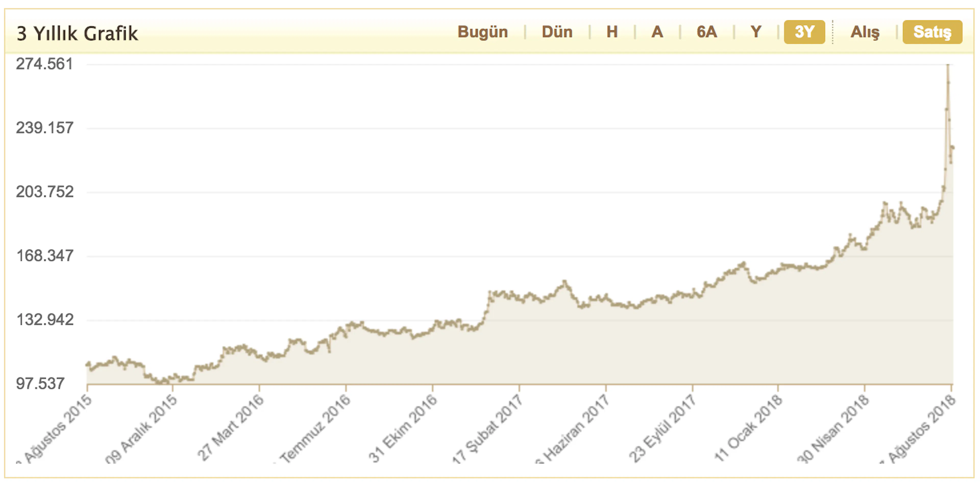Click the last data point in August 2018
The width and height of the screenshot is (980, 485).
tap(953, 148)
